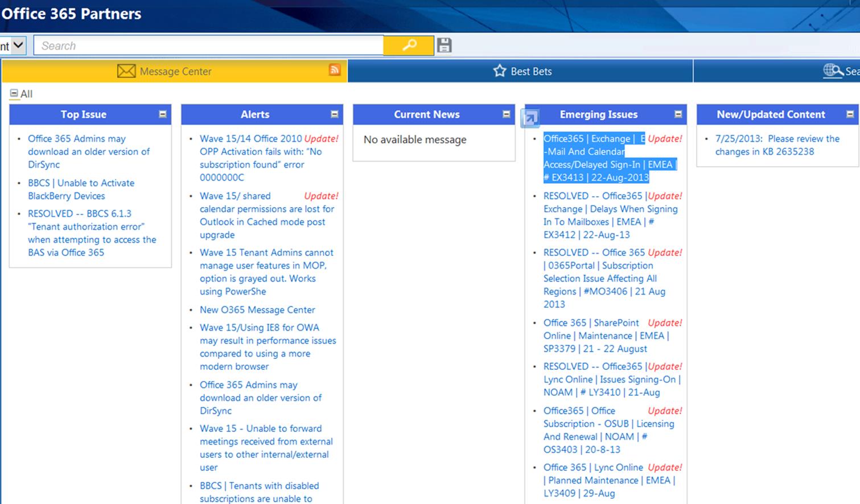Open 'BBCS | Unable to Activate BlackBerry Devices'

[81, 189]
